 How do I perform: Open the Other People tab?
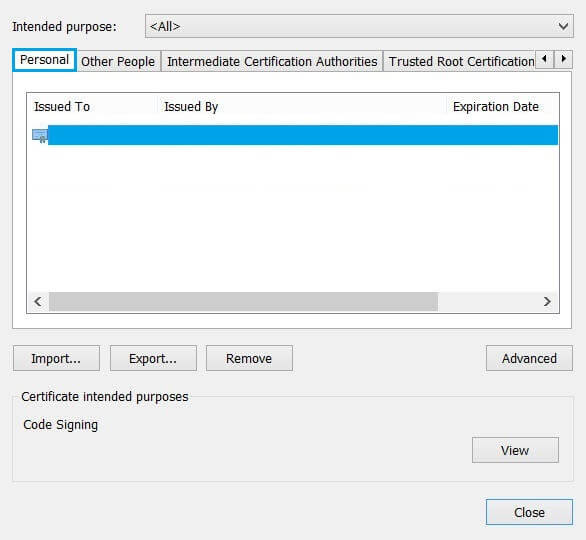coord(118,61)
